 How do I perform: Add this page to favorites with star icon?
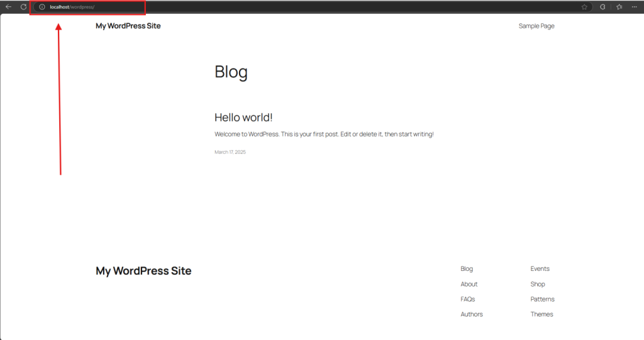(x=584, y=7)
